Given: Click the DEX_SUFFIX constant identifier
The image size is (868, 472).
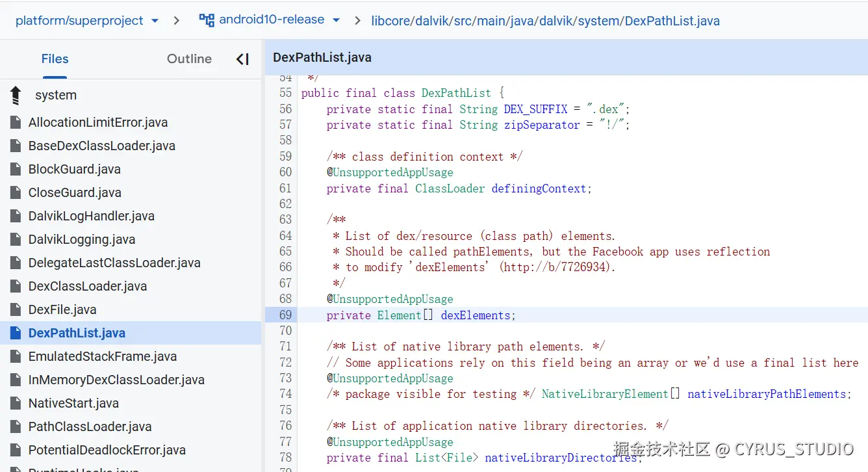Looking at the screenshot, I should (536, 109).
